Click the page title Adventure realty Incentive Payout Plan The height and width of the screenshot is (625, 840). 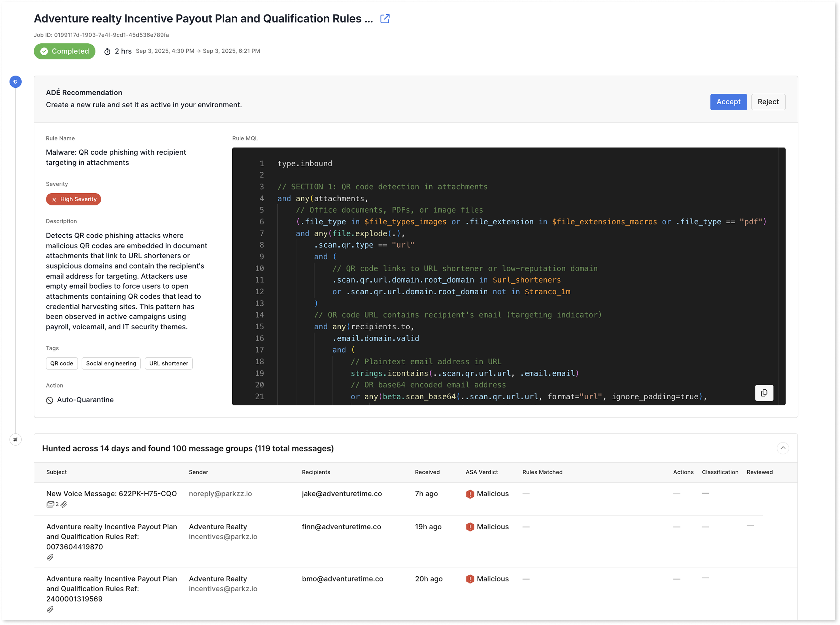204,19
